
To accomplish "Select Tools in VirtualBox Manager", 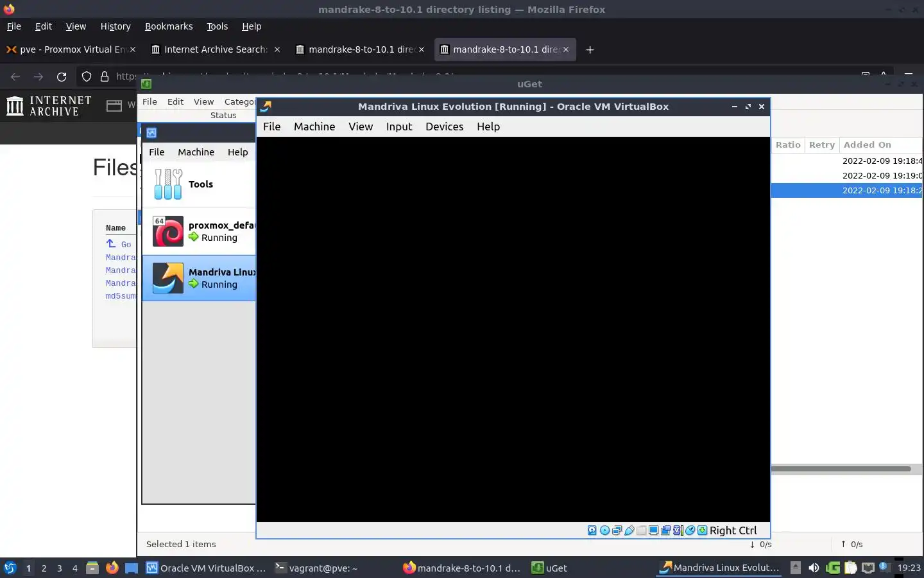I will (199, 184).
